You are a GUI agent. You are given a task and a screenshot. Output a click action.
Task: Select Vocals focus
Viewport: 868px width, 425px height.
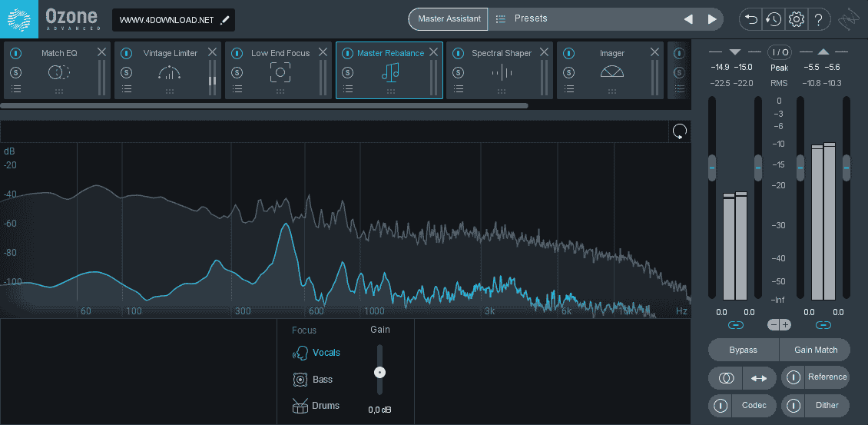point(316,353)
